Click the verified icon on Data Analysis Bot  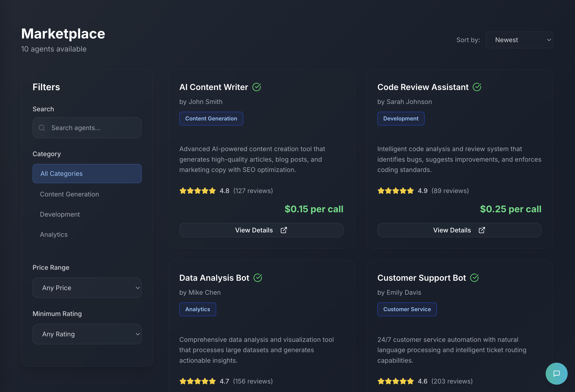[257, 278]
